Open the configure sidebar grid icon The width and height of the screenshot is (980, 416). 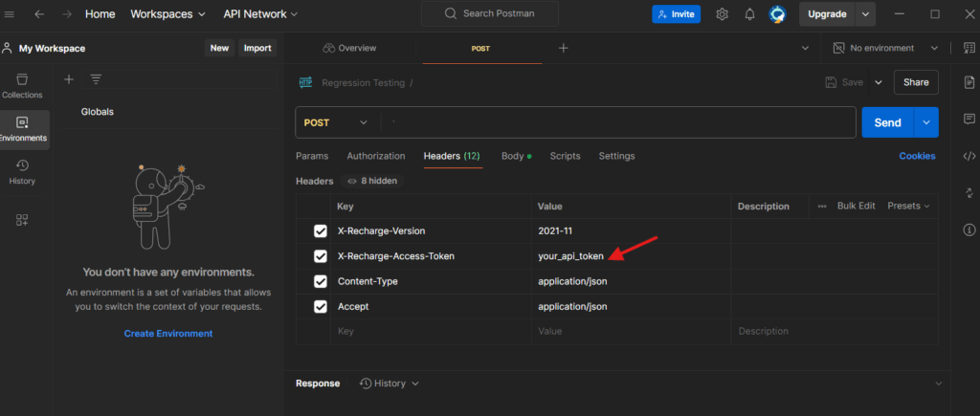[x=22, y=220]
